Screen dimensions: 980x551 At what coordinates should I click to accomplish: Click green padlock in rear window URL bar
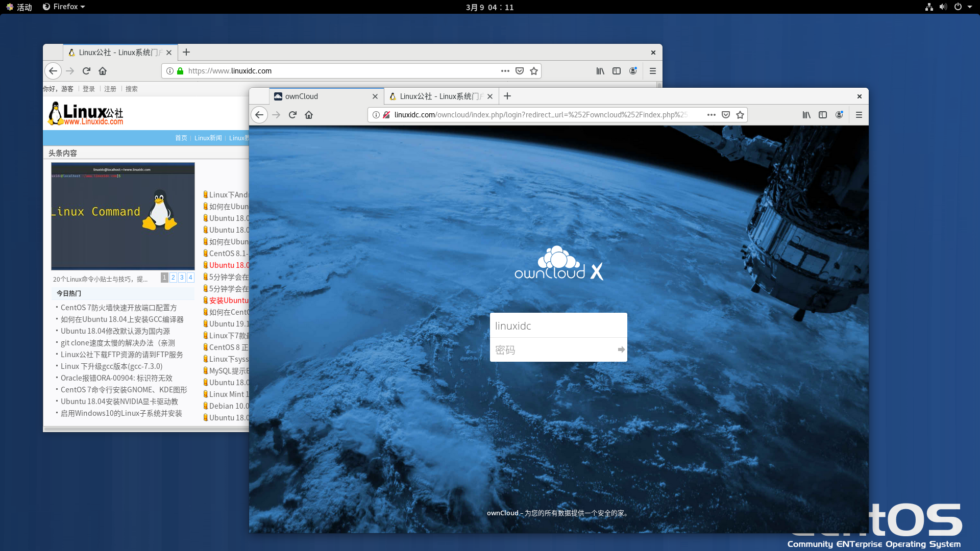click(180, 71)
